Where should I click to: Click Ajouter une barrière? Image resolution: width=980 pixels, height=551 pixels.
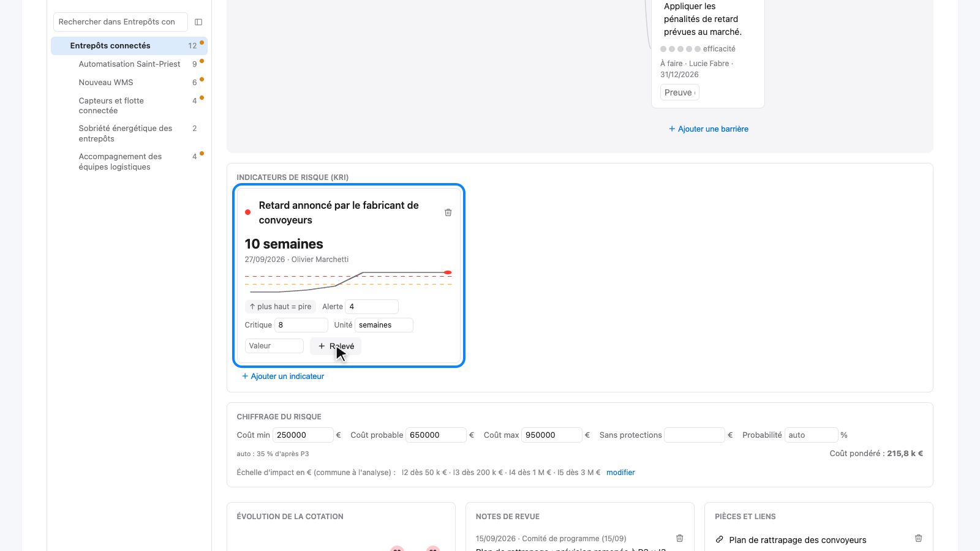[x=709, y=129]
